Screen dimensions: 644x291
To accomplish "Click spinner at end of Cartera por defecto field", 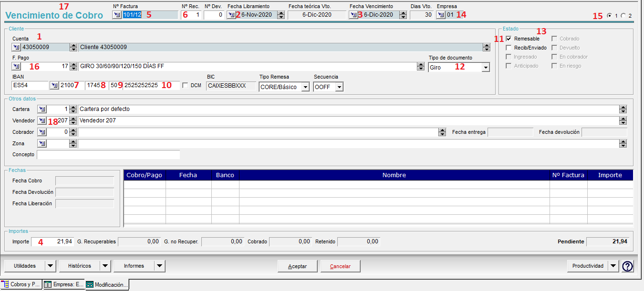I will [623, 109].
